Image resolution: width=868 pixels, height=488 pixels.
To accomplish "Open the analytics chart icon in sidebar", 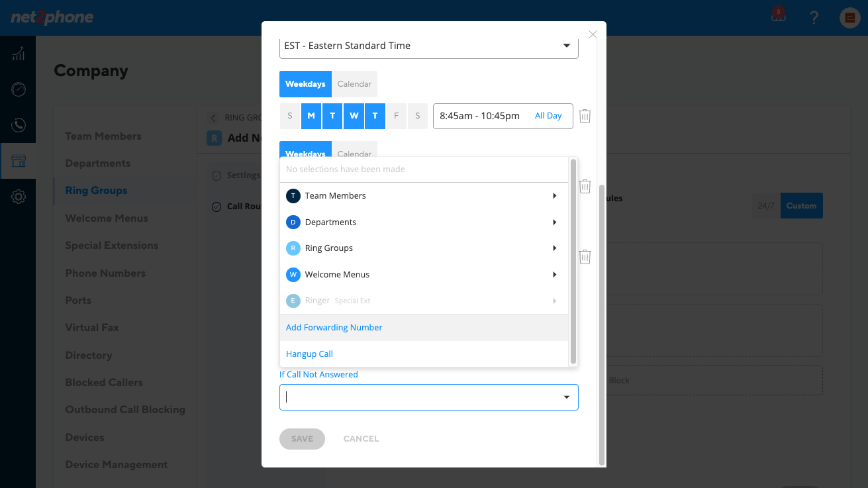I will pos(18,54).
